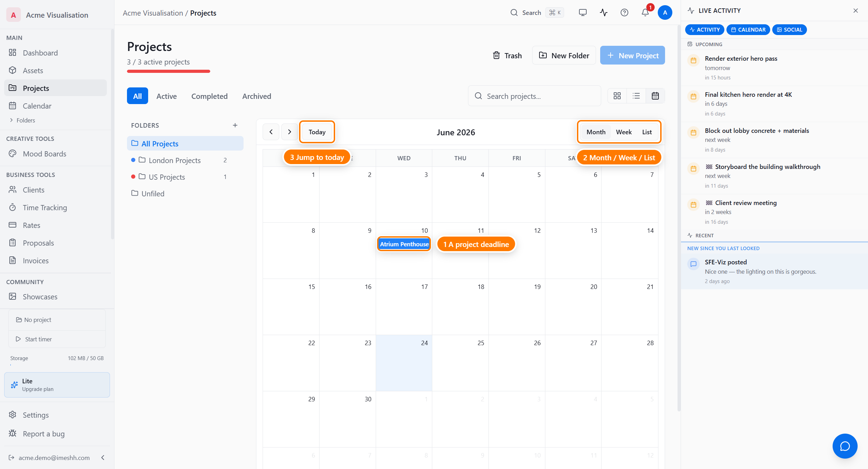Open Projects in sidebar
Screen dimensions: 868x469
pyautogui.click(x=56, y=88)
